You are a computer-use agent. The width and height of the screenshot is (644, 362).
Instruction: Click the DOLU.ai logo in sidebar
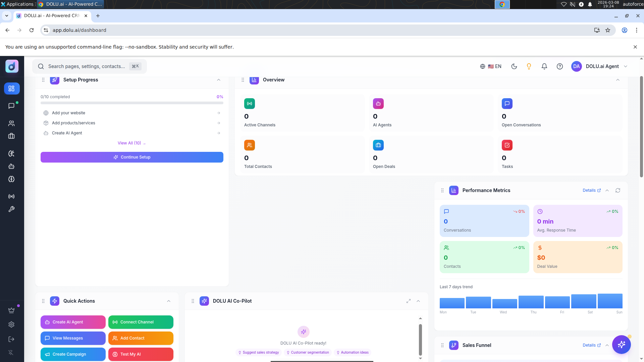pos(12,66)
